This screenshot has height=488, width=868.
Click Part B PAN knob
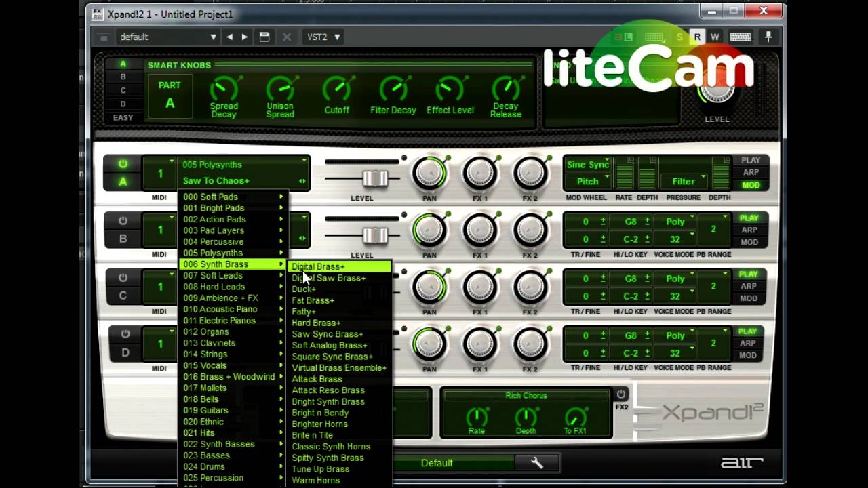[x=429, y=230]
